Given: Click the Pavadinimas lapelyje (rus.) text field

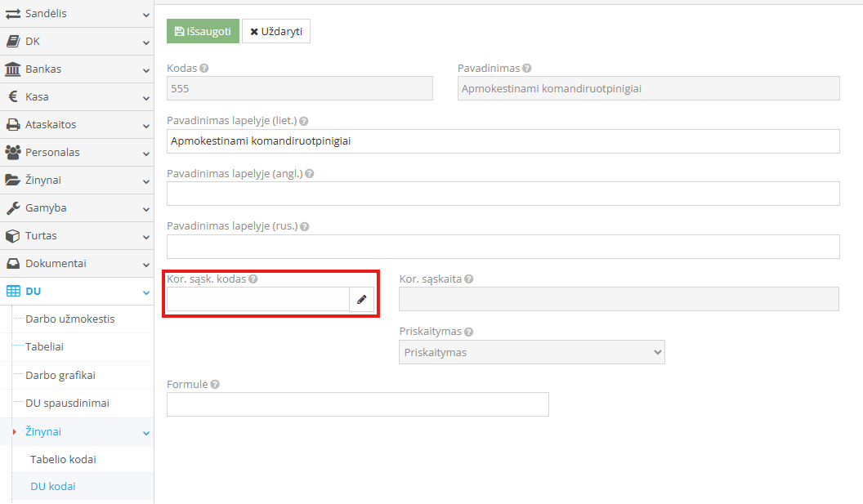Looking at the screenshot, I should pyautogui.click(x=503, y=247).
